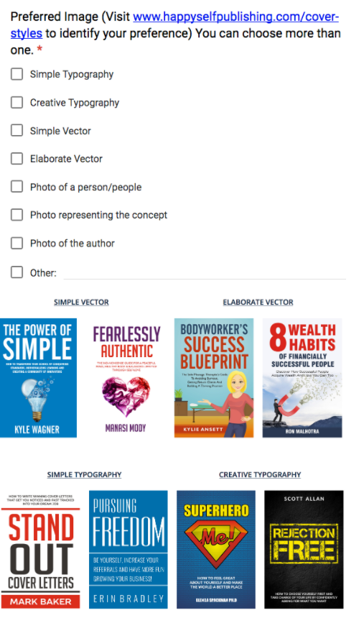Select Photo of the author checkbox
This screenshot has width=364, height=618.
[17, 243]
